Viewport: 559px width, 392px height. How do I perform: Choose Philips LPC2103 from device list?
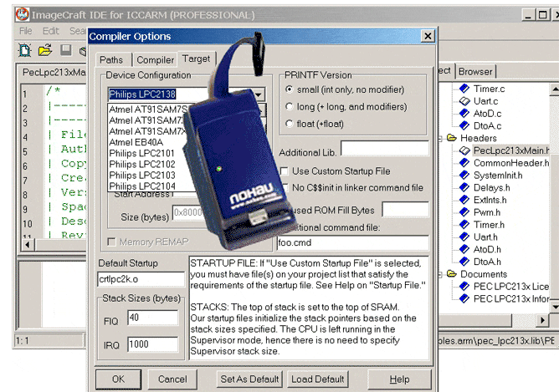pyautogui.click(x=142, y=176)
